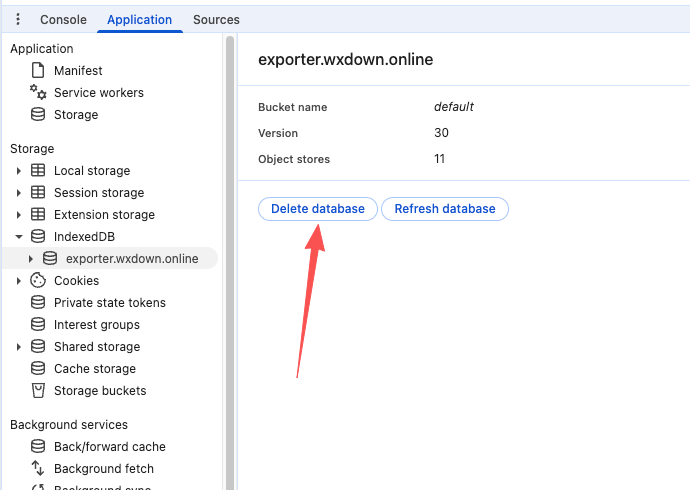Image resolution: width=690 pixels, height=490 pixels.
Task: Click the Delete database button
Action: coord(317,209)
